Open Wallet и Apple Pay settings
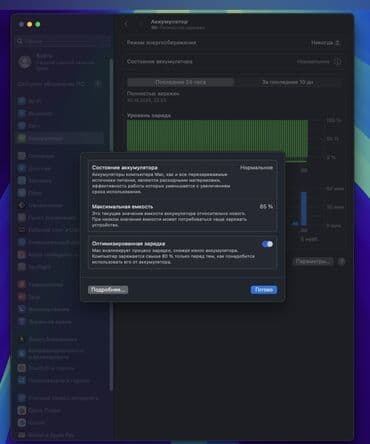Viewport: 370px width, 444px height. pos(60,435)
